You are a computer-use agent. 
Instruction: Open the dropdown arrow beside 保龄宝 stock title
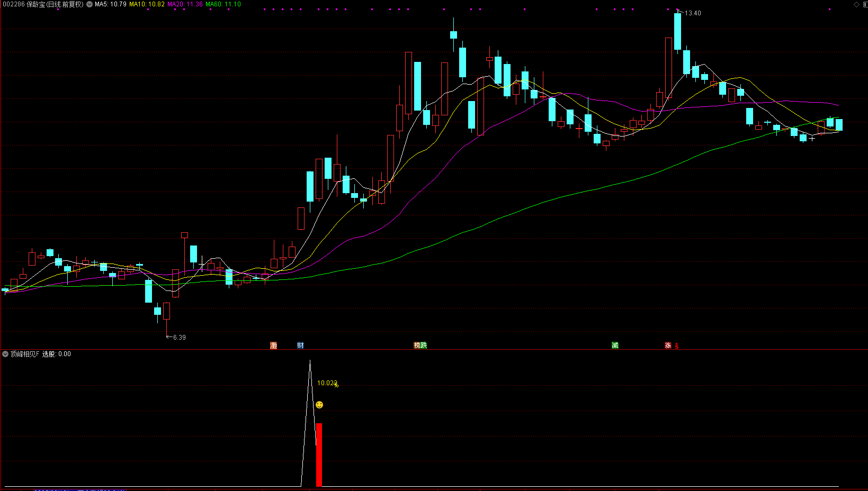(x=90, y=4)
